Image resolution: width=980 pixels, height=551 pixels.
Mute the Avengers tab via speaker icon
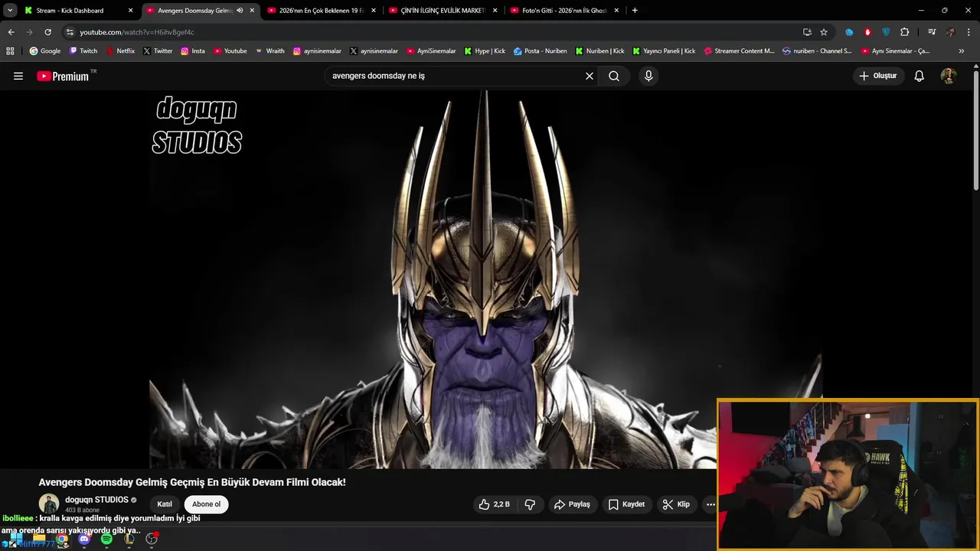pos(240,11)
